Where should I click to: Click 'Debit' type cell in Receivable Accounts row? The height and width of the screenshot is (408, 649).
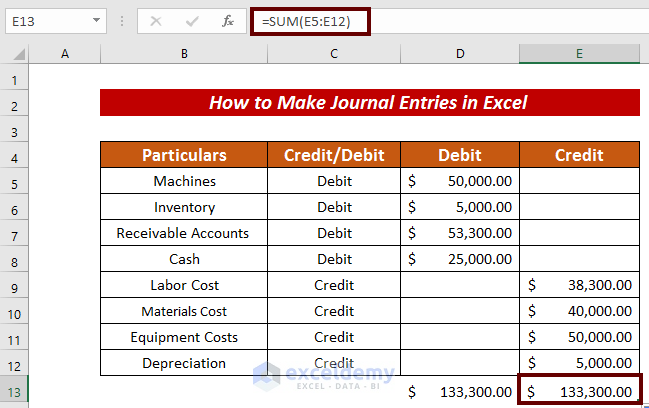(x=334, y=233)
